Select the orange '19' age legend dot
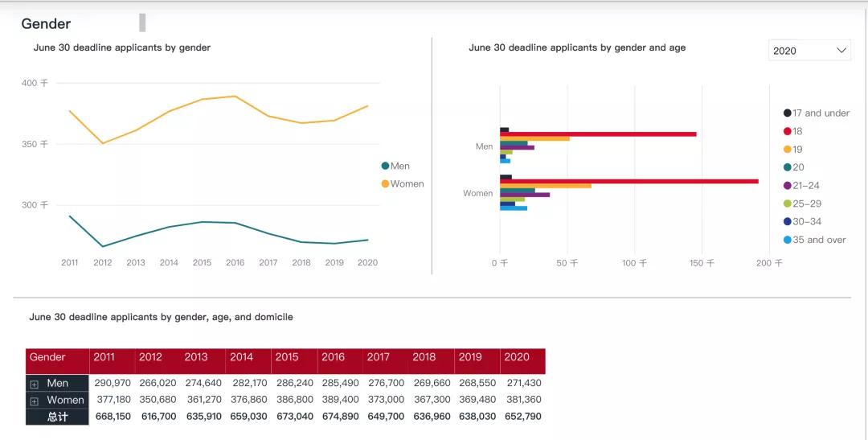Image resolution: width=868 pixels, height=440 pixels. coord(788,150)
